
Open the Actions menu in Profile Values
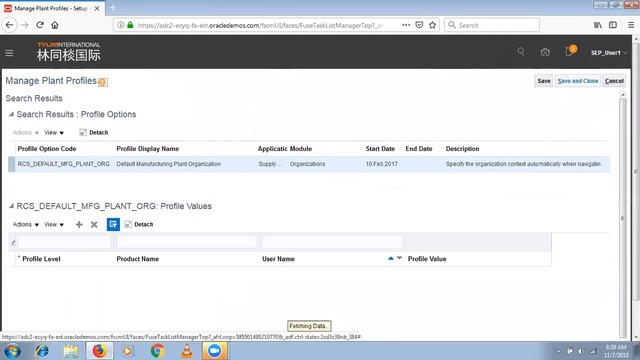click(x=25, y=224)
